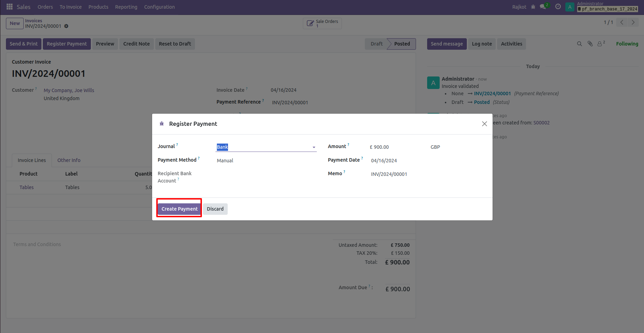The height and width of the screenshot is (333, 644).
Task: Open the gear menu beside INV/2024/00001 breadcrumb
Action: point(66,26)
